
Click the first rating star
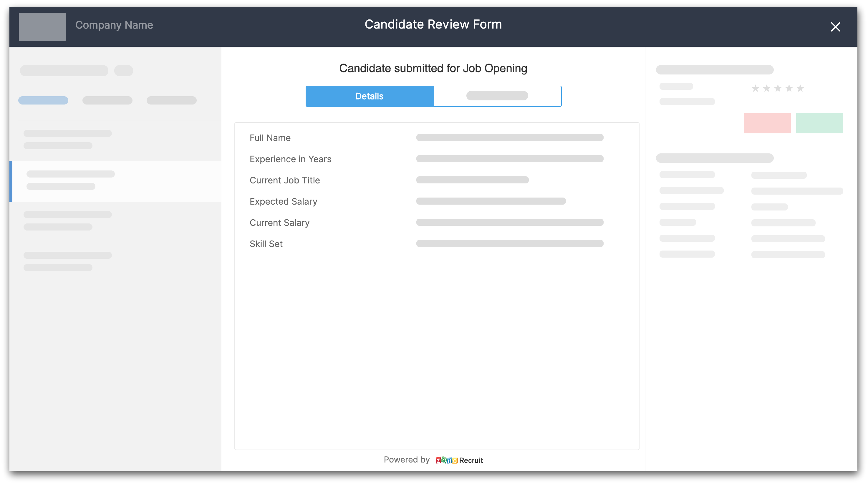pyautogui.click(x=756, y=88)
